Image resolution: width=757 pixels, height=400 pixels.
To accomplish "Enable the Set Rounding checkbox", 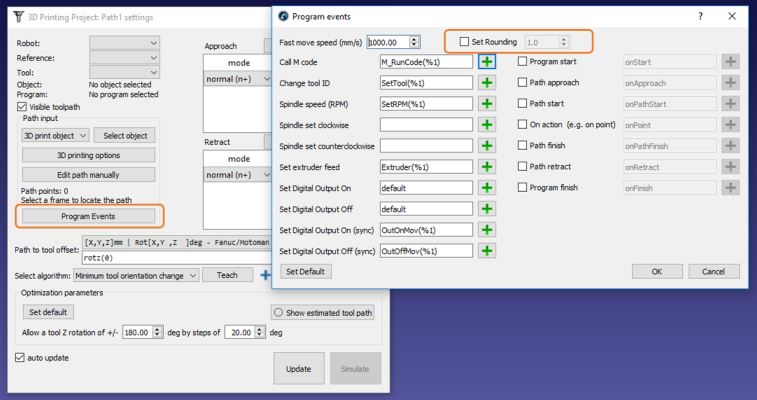I will point(464,42).
